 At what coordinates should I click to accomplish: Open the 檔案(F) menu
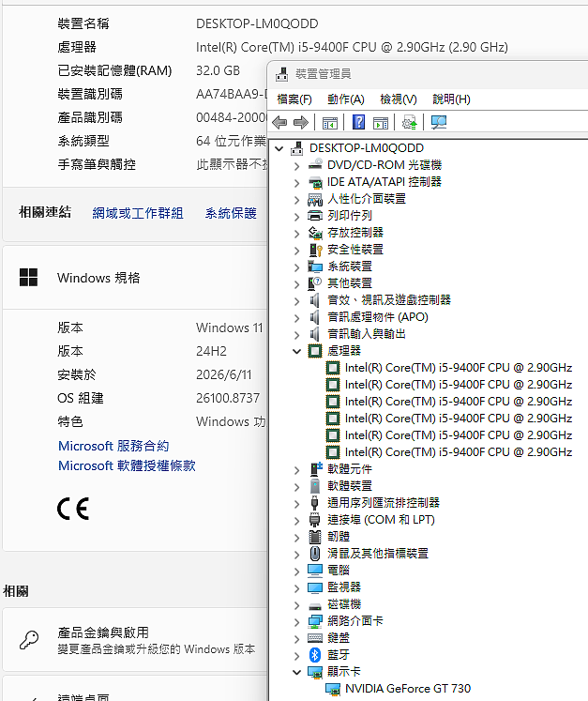pos(294,99)
